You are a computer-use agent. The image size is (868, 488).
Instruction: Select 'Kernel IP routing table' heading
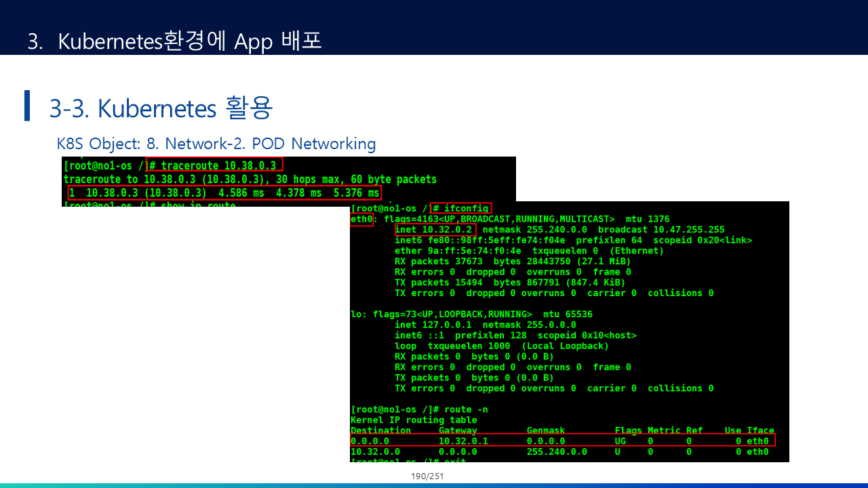click(414, 420)
